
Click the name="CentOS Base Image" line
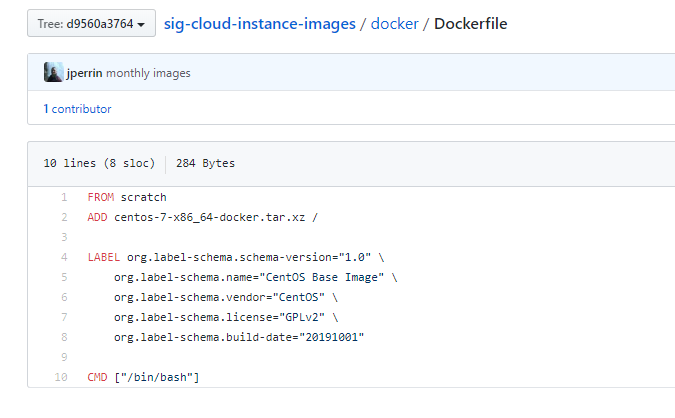pos(255,277)
